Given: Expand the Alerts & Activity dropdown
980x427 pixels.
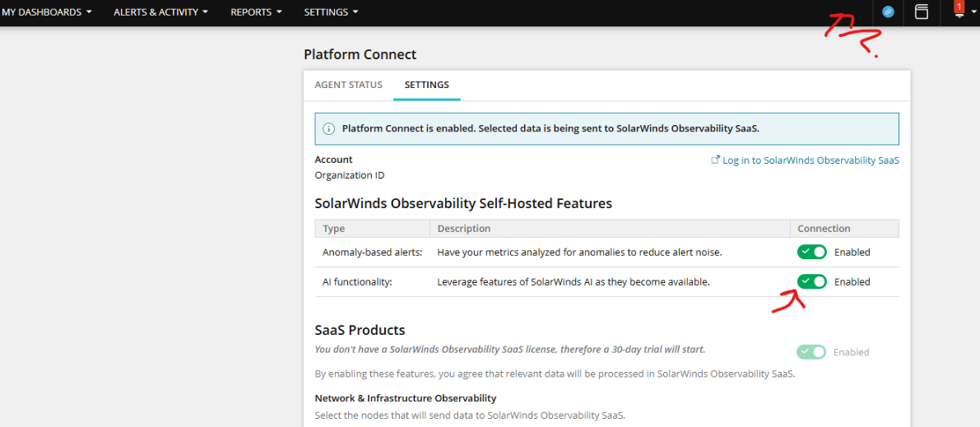Looking at the screenshot, I should 160,12.
